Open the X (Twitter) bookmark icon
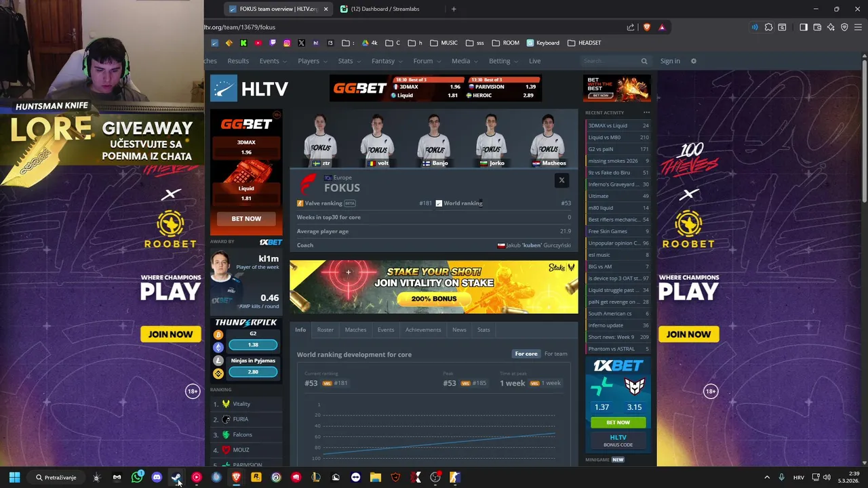 click(301, 43)
